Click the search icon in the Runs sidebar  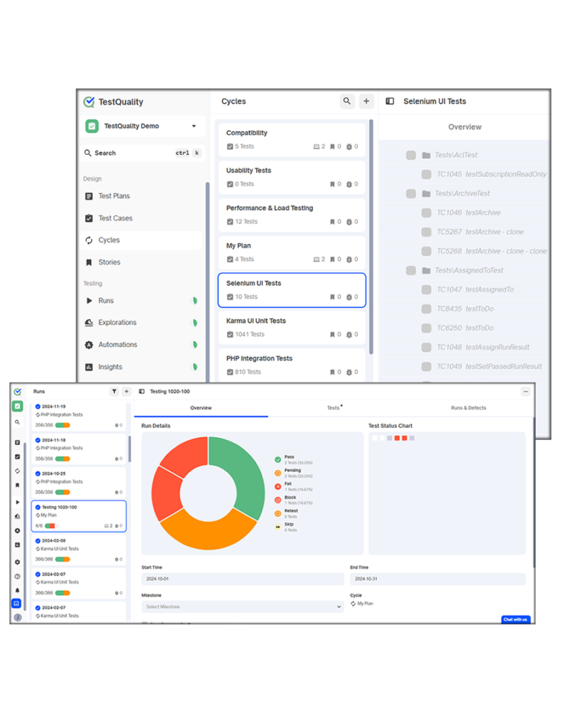point(17,422)
